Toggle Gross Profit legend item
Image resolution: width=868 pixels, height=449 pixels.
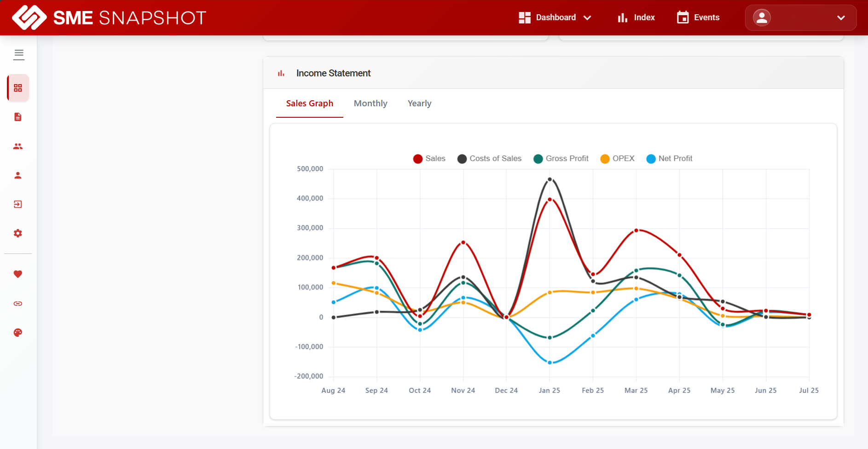[x=561, y=159]
